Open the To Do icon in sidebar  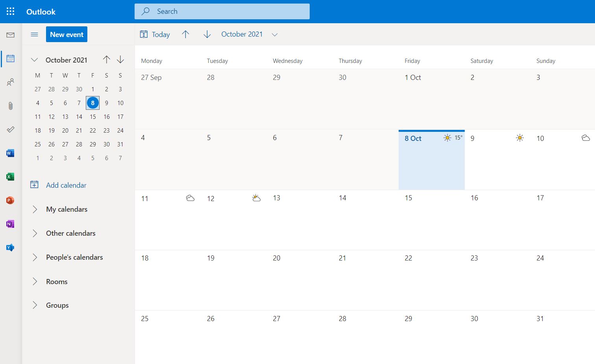10,129
